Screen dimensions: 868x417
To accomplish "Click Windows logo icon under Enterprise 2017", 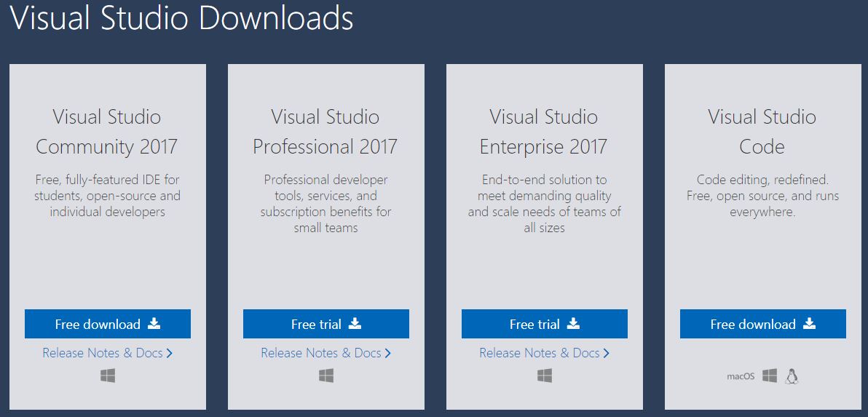I will click(x=545, y=376).
